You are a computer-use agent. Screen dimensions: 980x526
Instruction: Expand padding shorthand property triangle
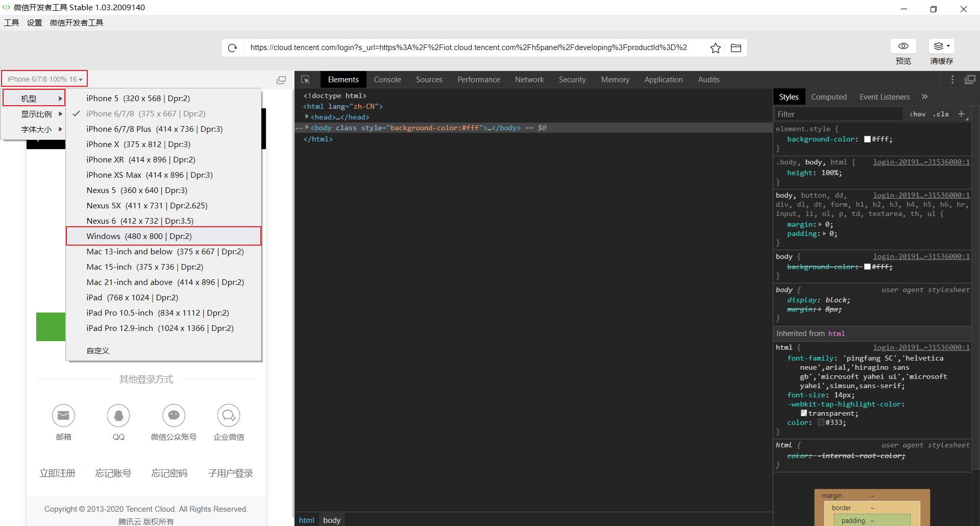(x=824, y=233)
